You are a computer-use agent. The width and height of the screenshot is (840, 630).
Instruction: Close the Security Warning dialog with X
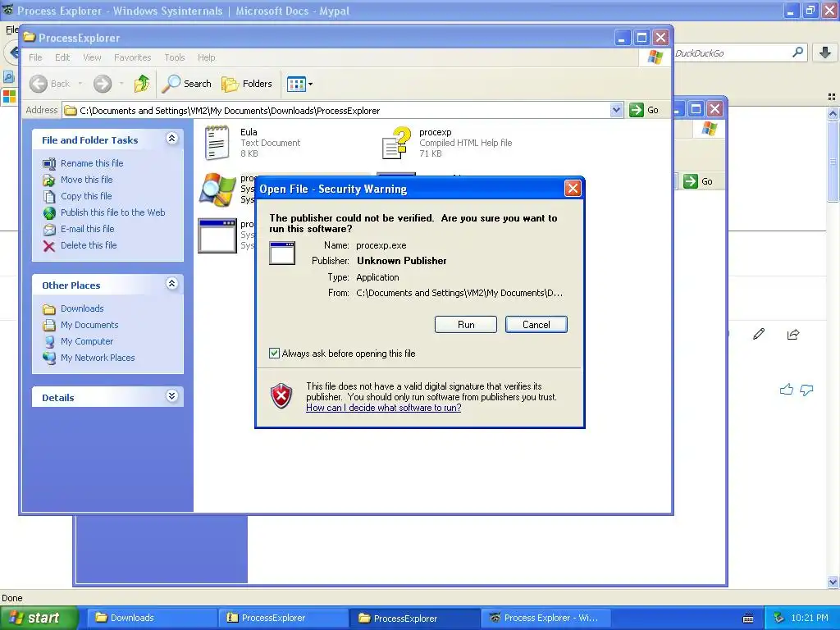(x=573, y=189)
